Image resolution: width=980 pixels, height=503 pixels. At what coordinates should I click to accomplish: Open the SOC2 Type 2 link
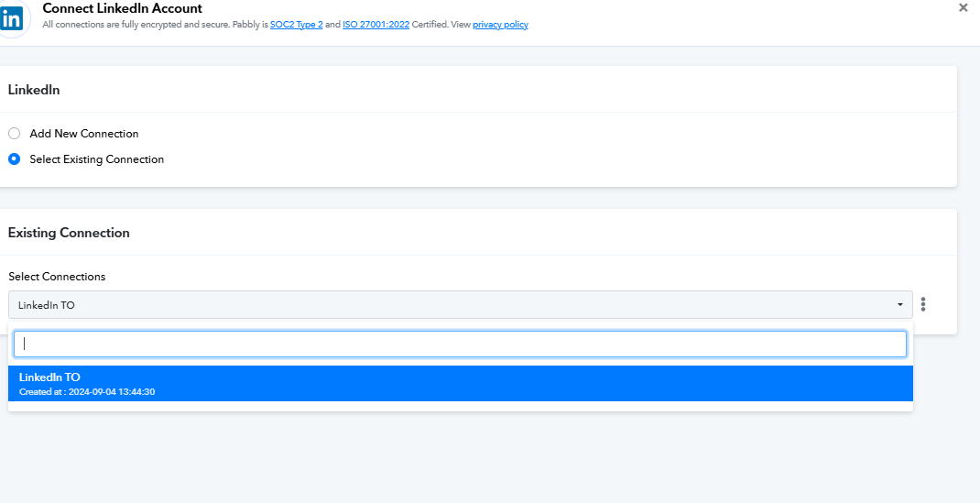pos(296,25)
